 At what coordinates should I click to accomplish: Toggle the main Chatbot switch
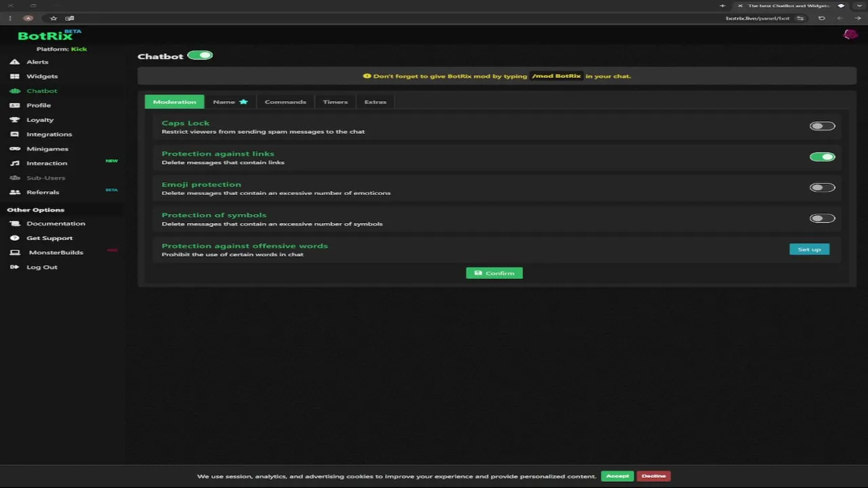pyautogui.click(x=200, y=56)
